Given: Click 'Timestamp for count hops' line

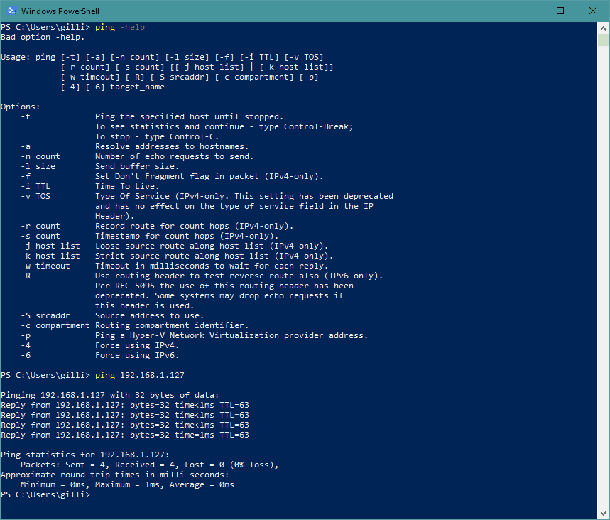Looking at the screenshot, I should [187, 236].
